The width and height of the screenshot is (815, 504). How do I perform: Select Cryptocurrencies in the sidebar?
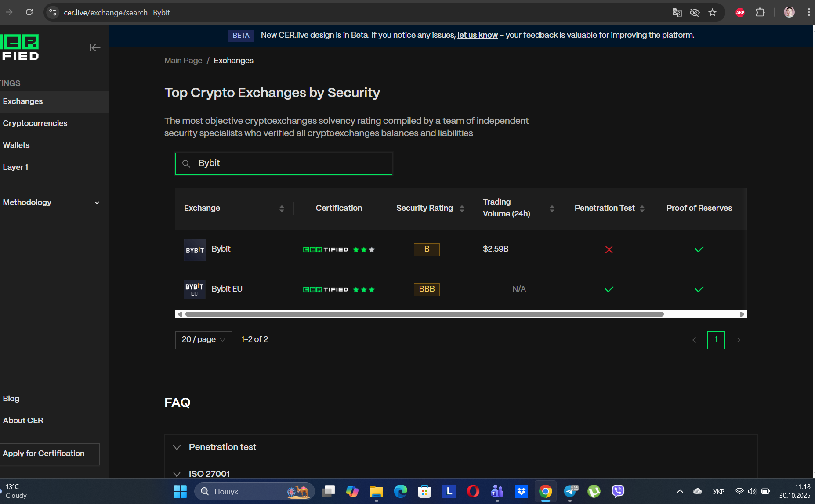tap(35, 123)
